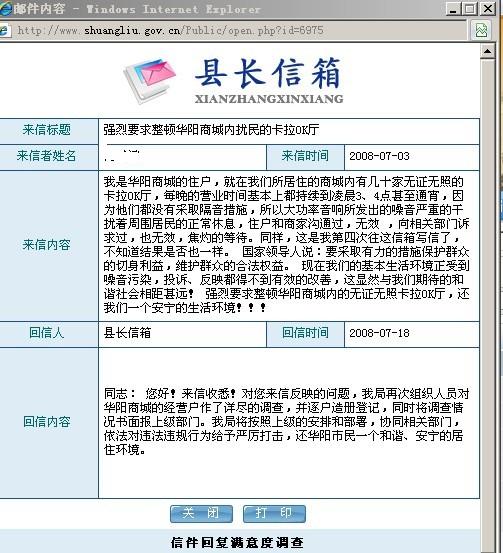Click the 来信内容 letter body text

point(286,245)
